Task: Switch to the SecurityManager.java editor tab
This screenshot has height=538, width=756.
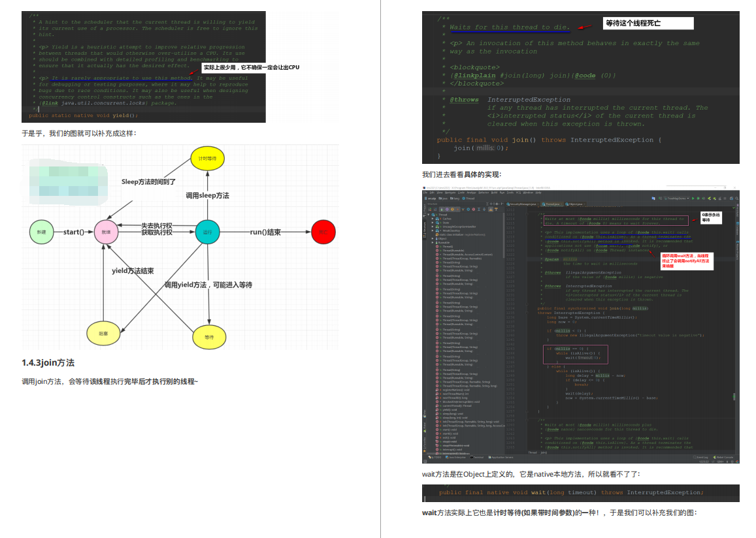Action: [x=522, y=204]
